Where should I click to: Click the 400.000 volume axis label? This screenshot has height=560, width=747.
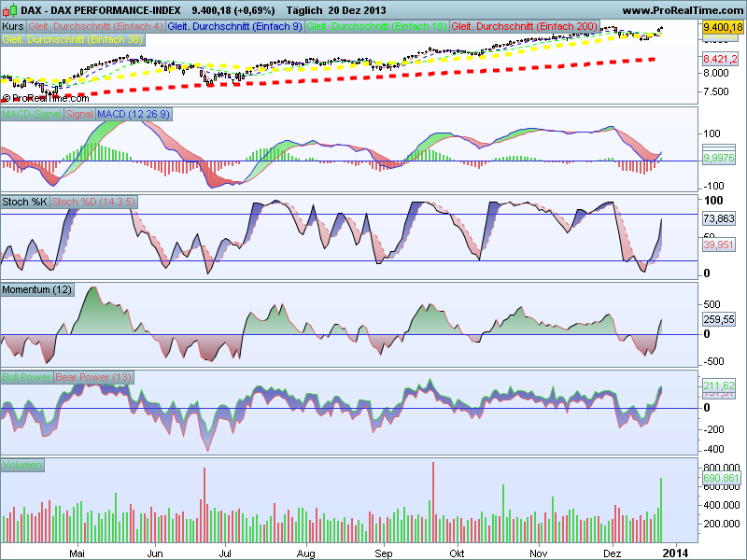[721, 505]
